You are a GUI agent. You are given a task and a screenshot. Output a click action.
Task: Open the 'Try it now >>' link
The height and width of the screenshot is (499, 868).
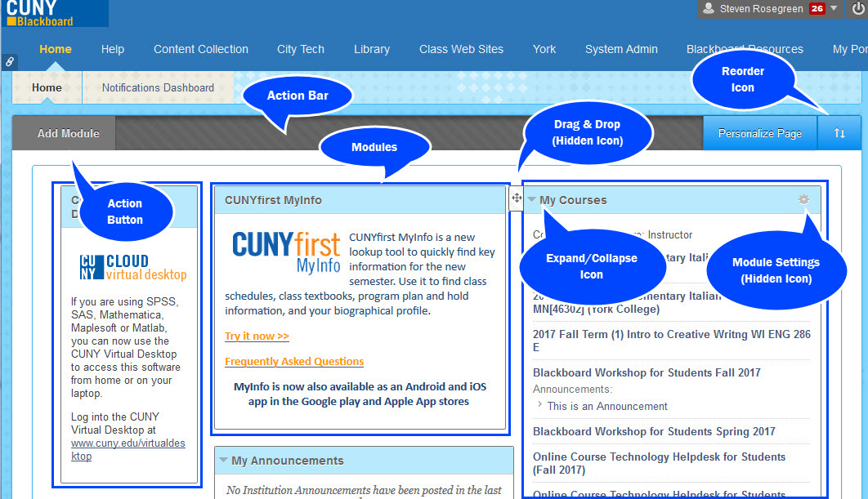tap(257, 336)
